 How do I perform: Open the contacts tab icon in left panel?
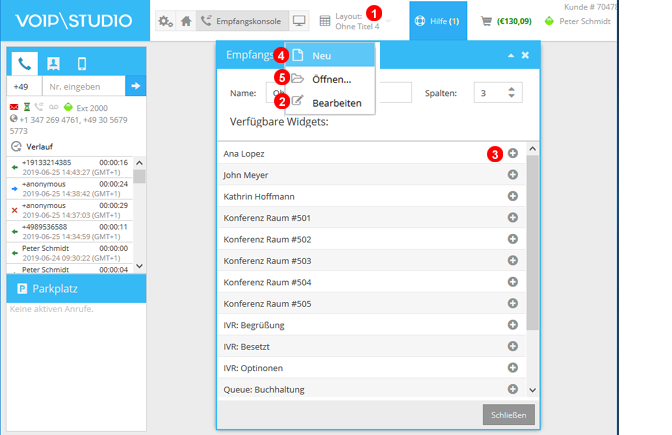(x=53, y=63)
